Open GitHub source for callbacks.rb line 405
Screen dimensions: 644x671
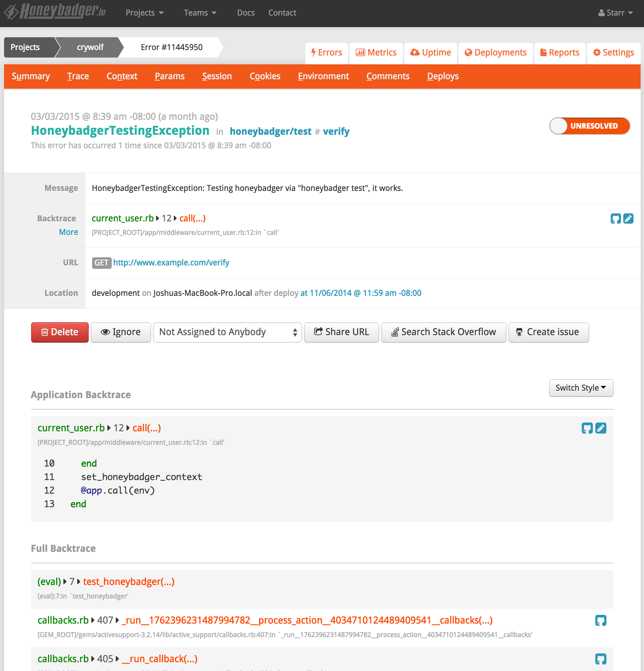[601, 659]
